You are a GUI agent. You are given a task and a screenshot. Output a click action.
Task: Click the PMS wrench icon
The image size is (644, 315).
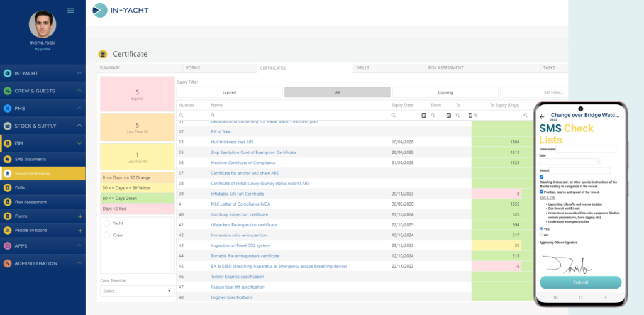8,108
